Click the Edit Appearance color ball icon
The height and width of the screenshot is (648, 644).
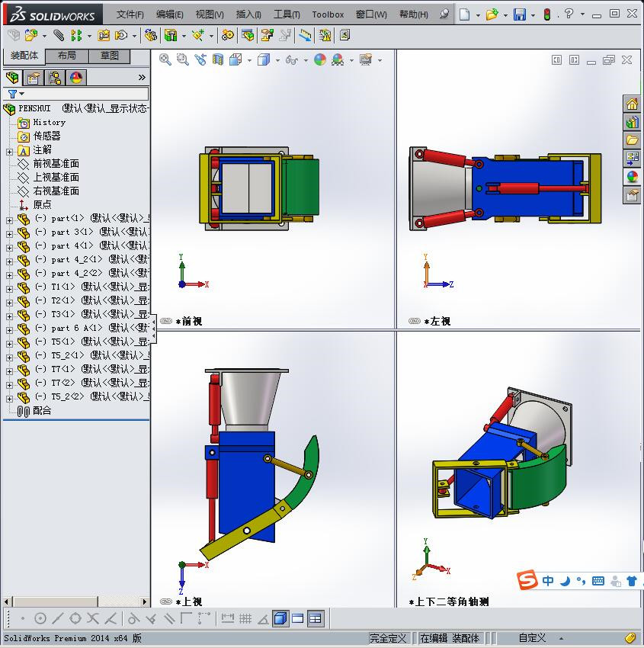tap(320, 60)
